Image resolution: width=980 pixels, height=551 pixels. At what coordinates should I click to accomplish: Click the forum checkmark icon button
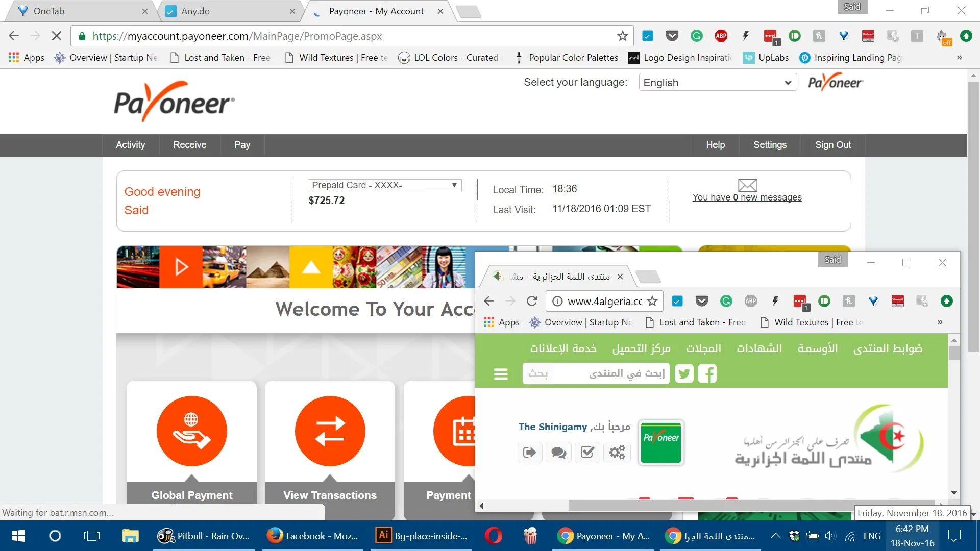(x=587, y=453)
